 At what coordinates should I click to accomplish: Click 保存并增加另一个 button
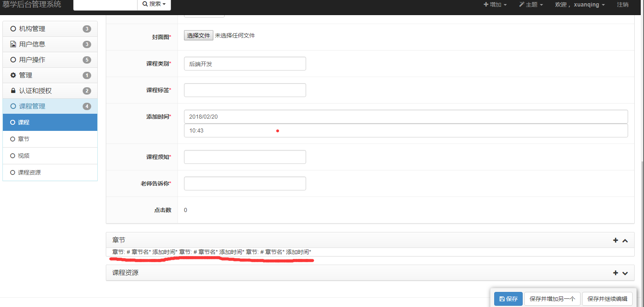pos(552,299)
